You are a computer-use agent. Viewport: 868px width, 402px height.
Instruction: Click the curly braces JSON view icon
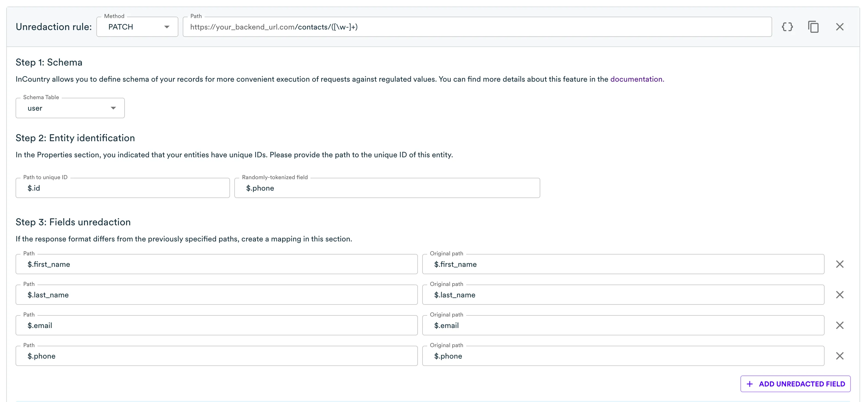(787, 27)
